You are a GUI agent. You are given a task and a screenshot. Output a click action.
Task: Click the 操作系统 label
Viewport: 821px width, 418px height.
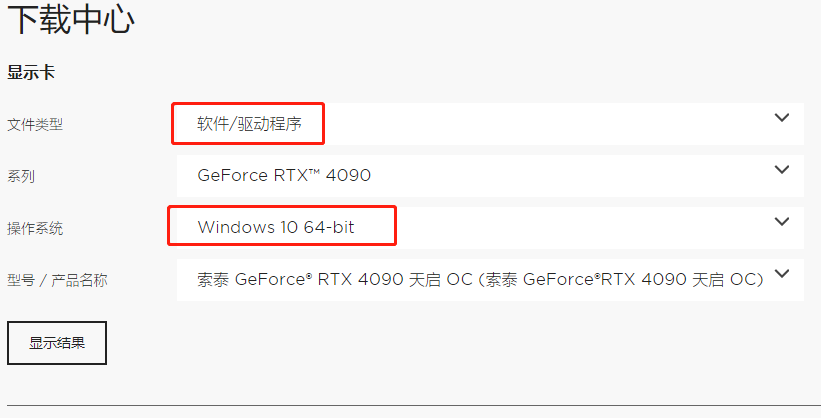35,228
